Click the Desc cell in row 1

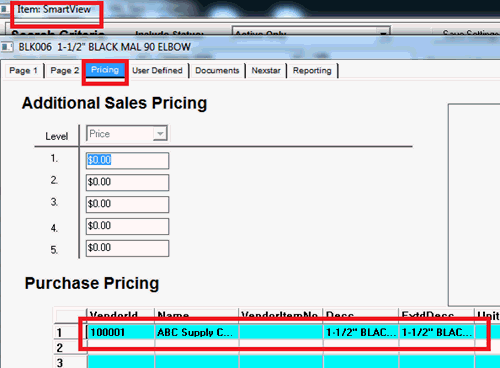click(x=361, y=332)
